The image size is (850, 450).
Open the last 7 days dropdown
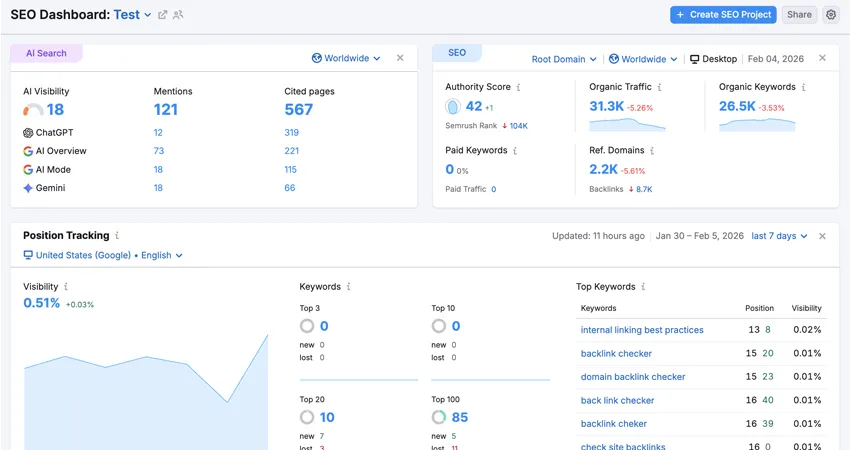click(x=779, y=236)
